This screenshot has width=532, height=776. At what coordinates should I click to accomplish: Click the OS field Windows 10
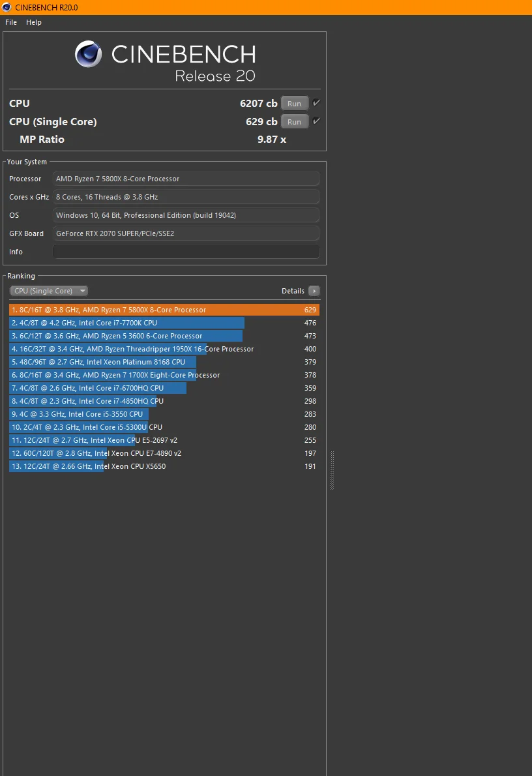[x=186, y=215]
